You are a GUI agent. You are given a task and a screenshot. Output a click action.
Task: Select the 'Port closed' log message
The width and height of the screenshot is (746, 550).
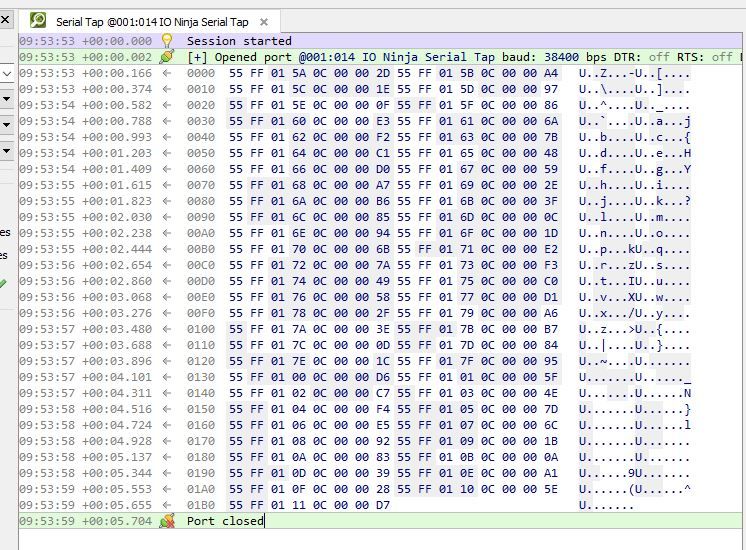(225, 521)
